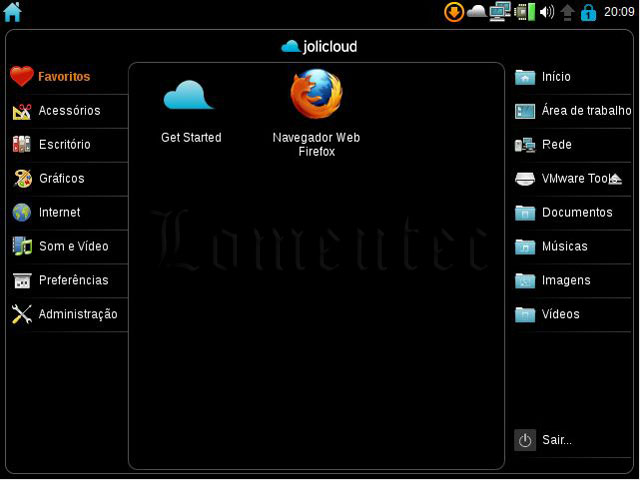Viewport: 640px width, 480px height.
Task: Open Área de trabalho folder
Action: pos(573,111)
